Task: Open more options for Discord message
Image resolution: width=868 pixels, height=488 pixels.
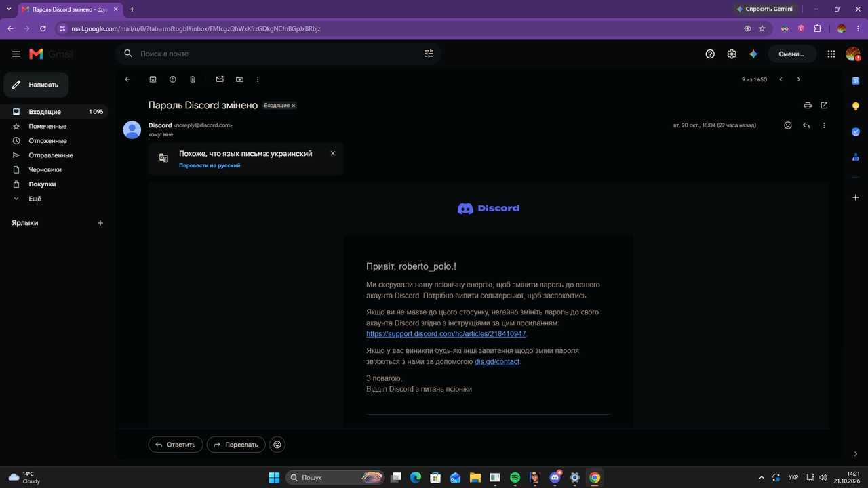Action: point(824,125)
